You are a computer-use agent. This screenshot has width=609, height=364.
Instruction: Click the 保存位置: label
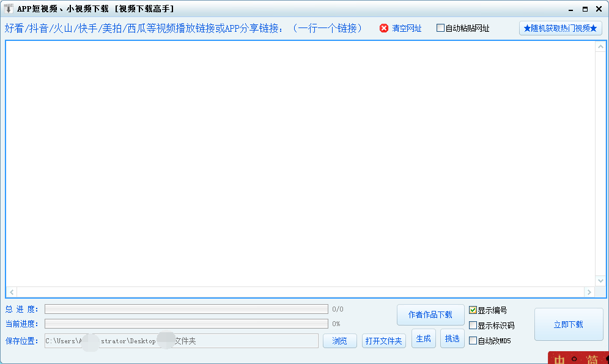[22, 341]
